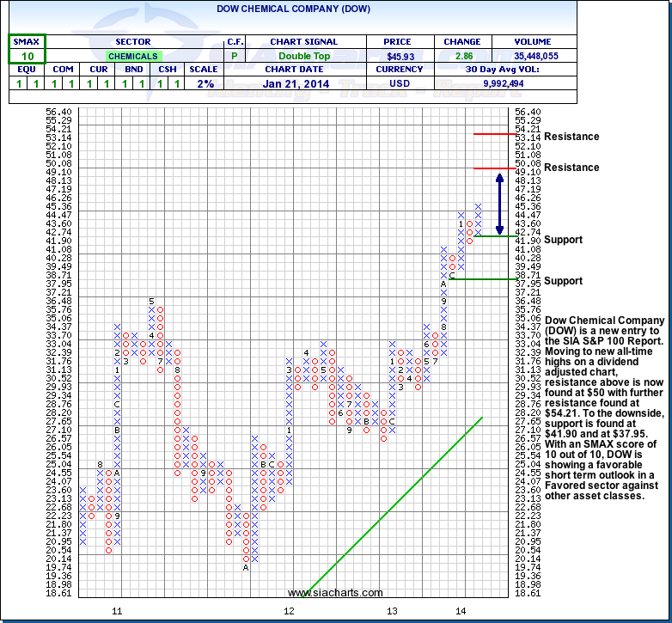Screen dimensions: 672x623
Task: Click the C.F. value P
Action: coord(234,56)
